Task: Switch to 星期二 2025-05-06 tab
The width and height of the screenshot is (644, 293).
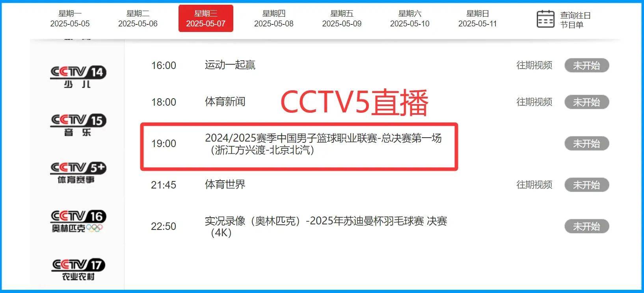Action: 138,19
